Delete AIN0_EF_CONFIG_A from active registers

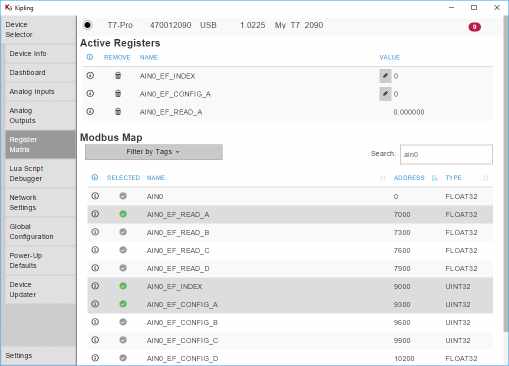pos(118,94)
